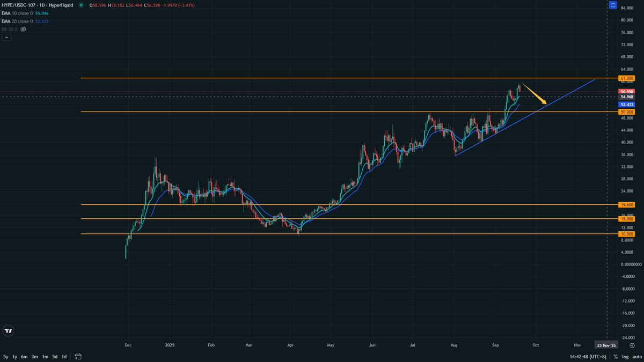Click the Sep label on time axis

pos(494,346)
